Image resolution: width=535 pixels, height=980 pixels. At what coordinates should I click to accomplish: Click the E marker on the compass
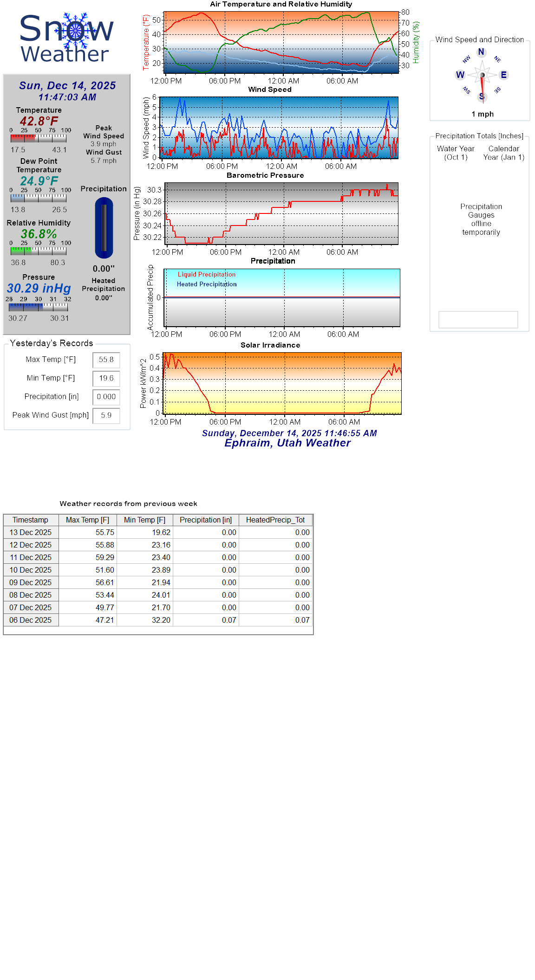point(503,75)
